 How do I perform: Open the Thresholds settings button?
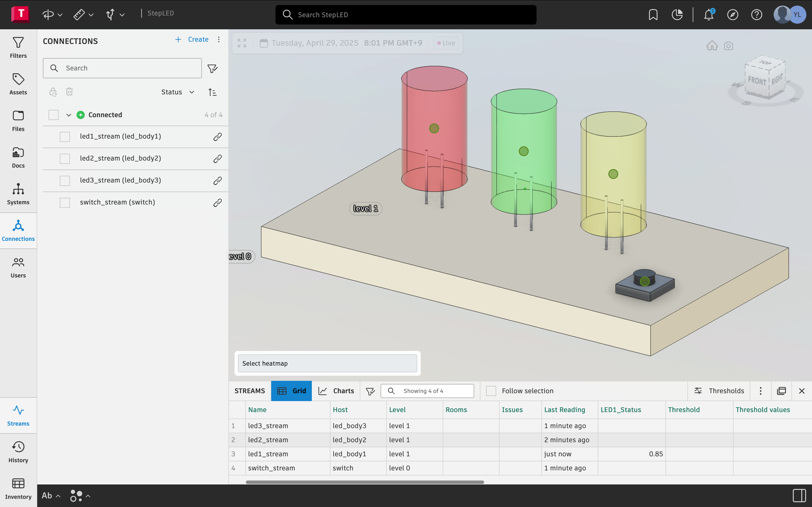[x=719, y=391]
